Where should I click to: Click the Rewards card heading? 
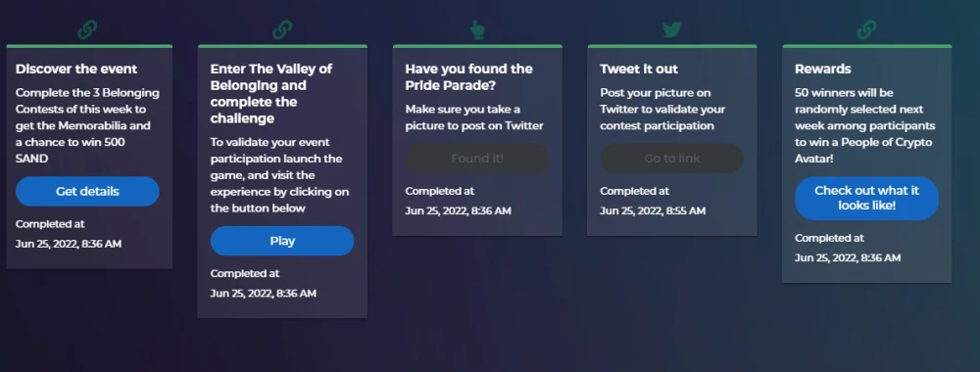coord(822,69)
